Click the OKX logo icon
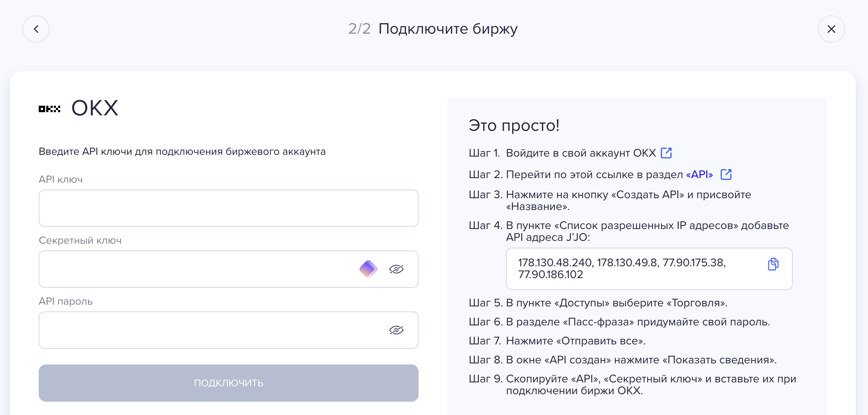The image size is (868, 415). point(49,109)
